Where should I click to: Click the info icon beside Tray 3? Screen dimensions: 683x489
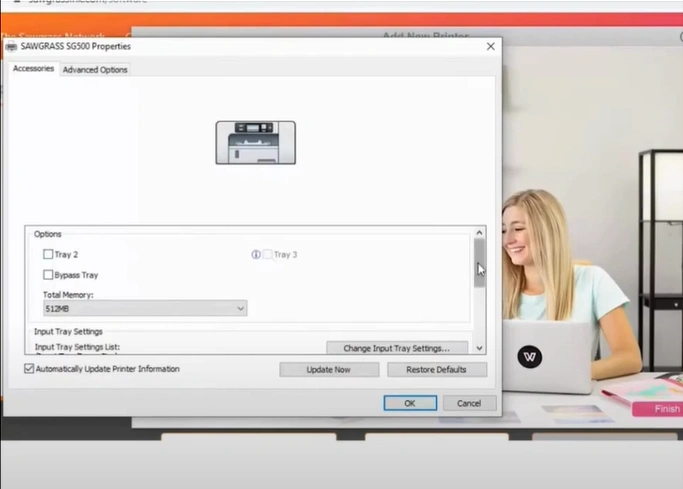pyautogui.click(x=256, y=255)
